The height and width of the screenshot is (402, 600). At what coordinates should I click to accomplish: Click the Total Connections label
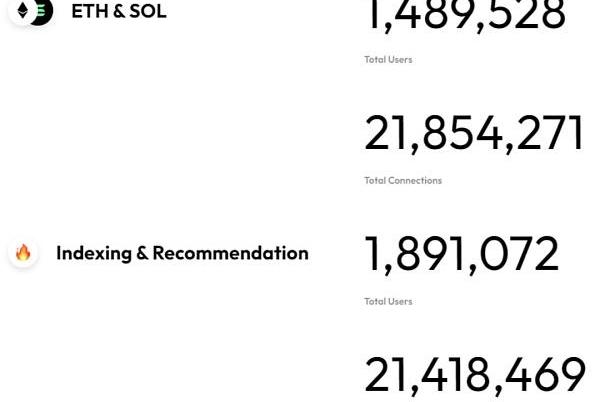tap(403, 181)
